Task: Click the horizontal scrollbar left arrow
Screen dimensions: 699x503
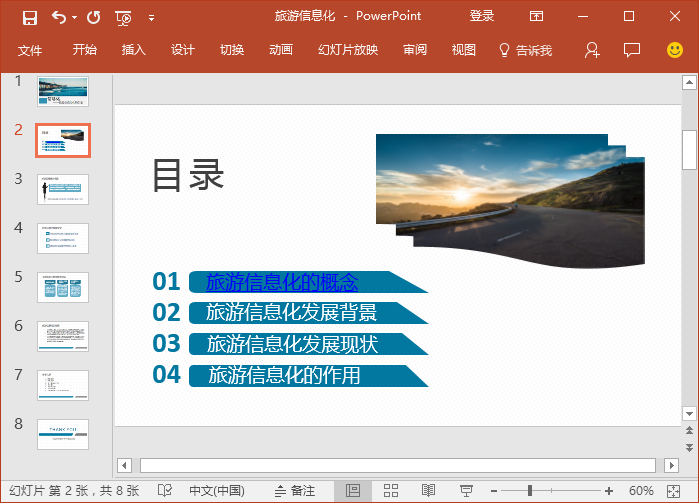Action: (x=124, y=466)
